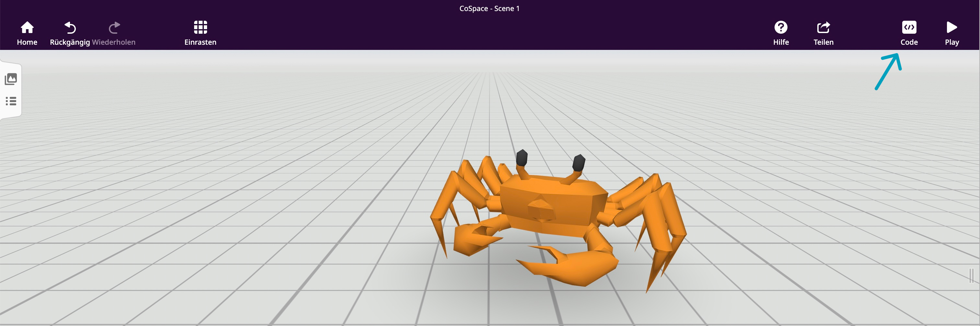The height and width of the screenshot is (326, 980).
Task: Go to Home in the toolbar
Action: point(27,33)
